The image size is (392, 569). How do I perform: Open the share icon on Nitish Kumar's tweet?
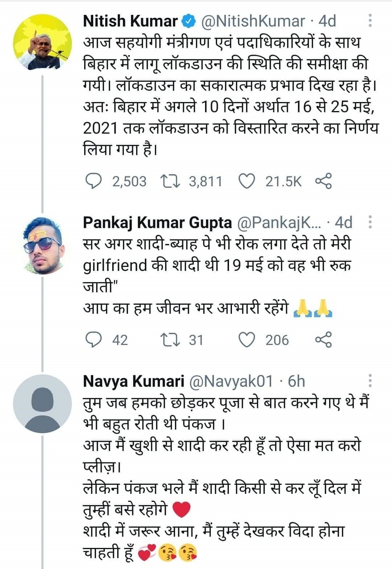324,180
